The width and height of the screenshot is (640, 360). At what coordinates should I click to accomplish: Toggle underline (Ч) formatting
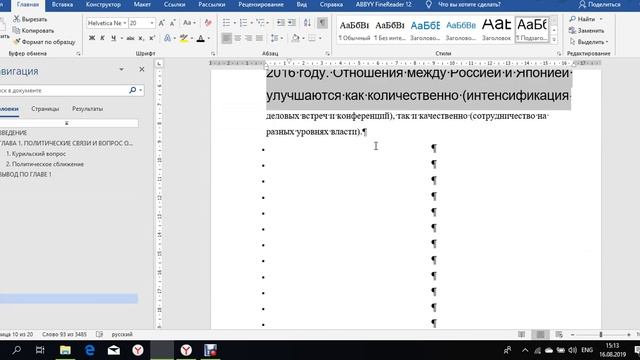click(113, 38)
